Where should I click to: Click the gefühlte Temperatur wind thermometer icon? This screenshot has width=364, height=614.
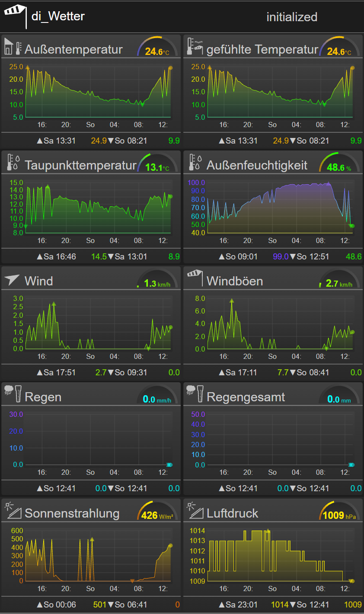[x=195, y=46]
